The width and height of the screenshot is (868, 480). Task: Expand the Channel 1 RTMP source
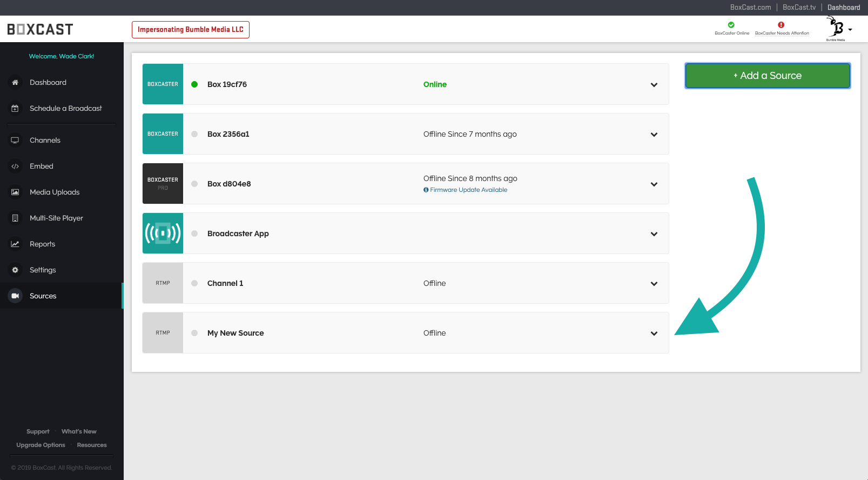tap(654, 284)
